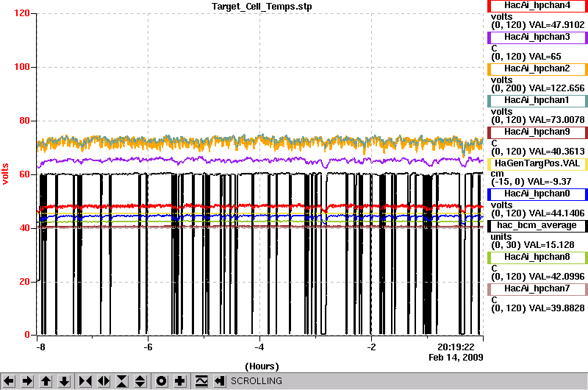588x390 pixels.
Task: Select the HacAi_hpchan3 purple legend entry
Action: pyautogui.click(x=537, y=38)
